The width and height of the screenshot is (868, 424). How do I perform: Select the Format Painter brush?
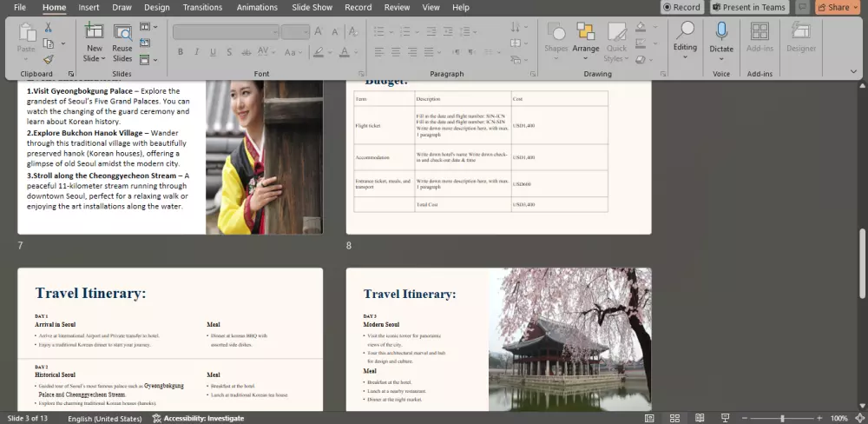[49, 59]
